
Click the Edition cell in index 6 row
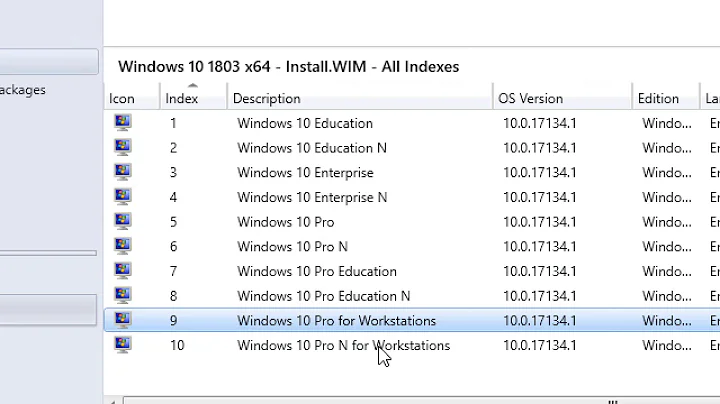click(667, 247)
